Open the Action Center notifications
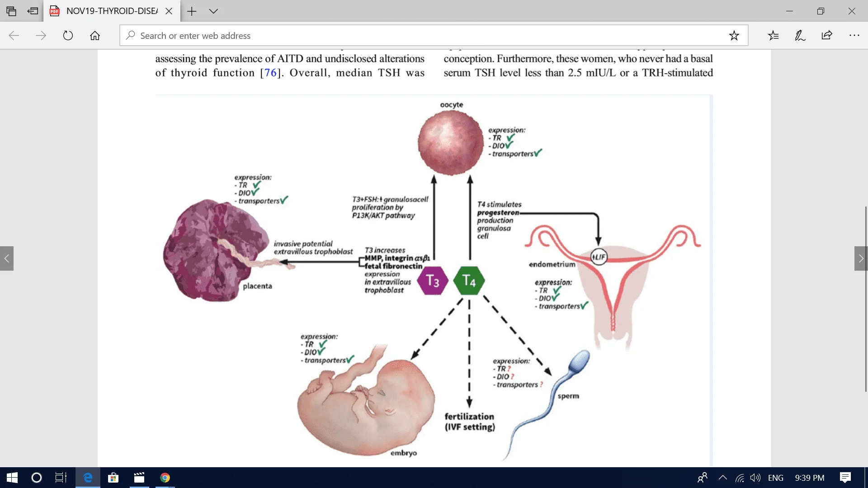 (845, 478)
